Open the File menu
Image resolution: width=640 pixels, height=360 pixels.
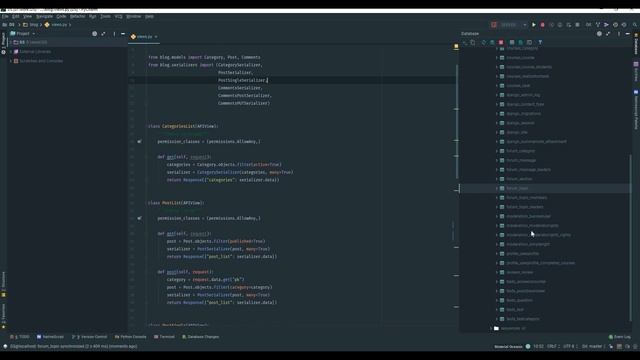point(5,17)
